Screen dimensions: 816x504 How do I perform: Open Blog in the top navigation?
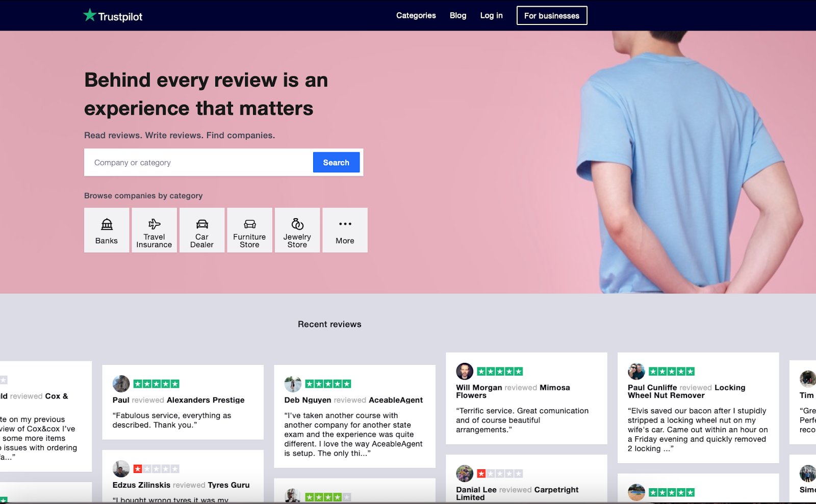[x=458, y=15]
